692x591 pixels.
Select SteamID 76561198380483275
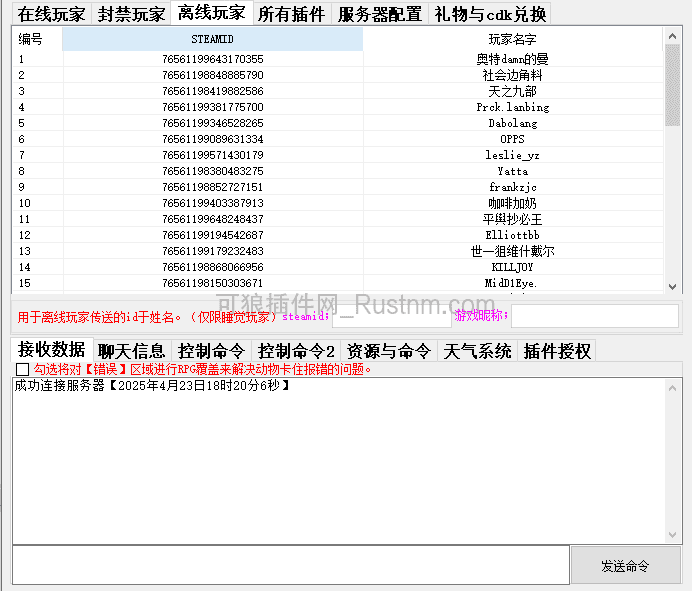tap(213, 171)
